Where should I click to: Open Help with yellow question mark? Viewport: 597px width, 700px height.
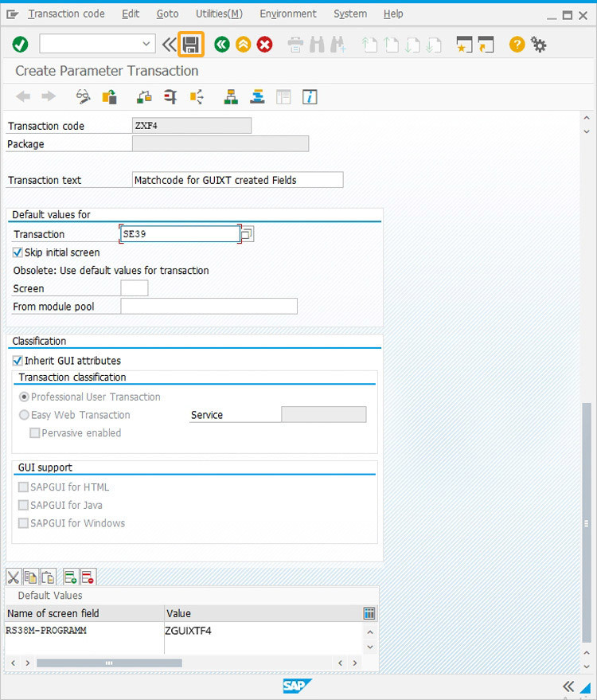[x=517, y=44]
